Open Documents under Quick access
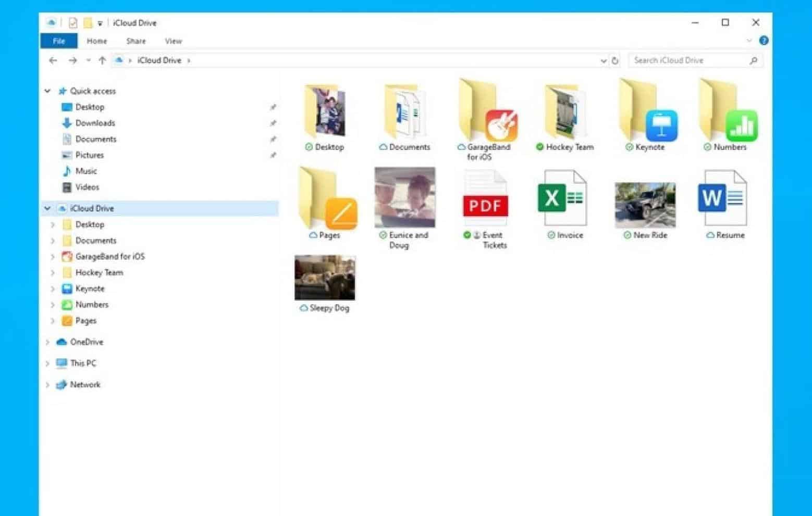812x516 pixels. coord(96,139)
